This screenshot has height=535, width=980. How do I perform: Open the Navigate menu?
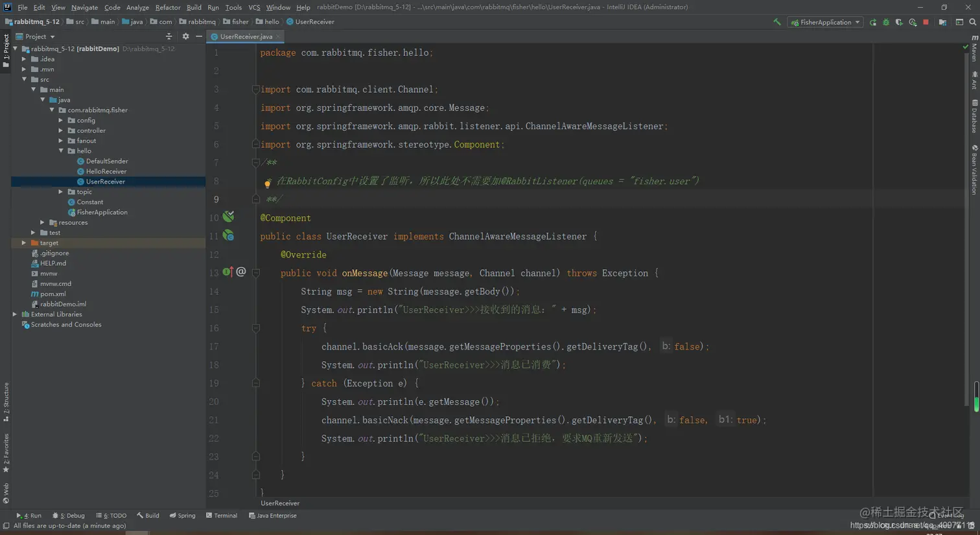pyautogui.click(x=84, y=7)
